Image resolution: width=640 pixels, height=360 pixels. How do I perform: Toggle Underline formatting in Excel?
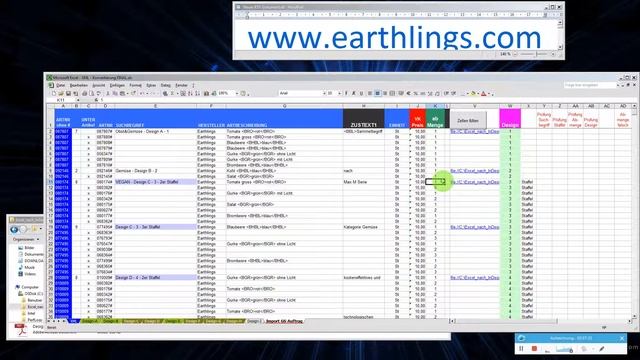(x=362, y=93)
